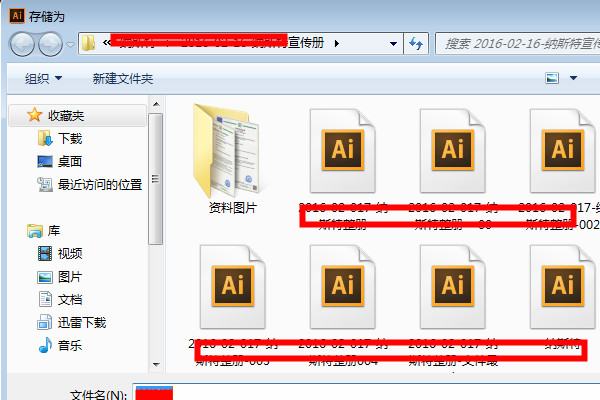The image size is (600, 400).
Task: Click the change view icon
Action: 552,78
